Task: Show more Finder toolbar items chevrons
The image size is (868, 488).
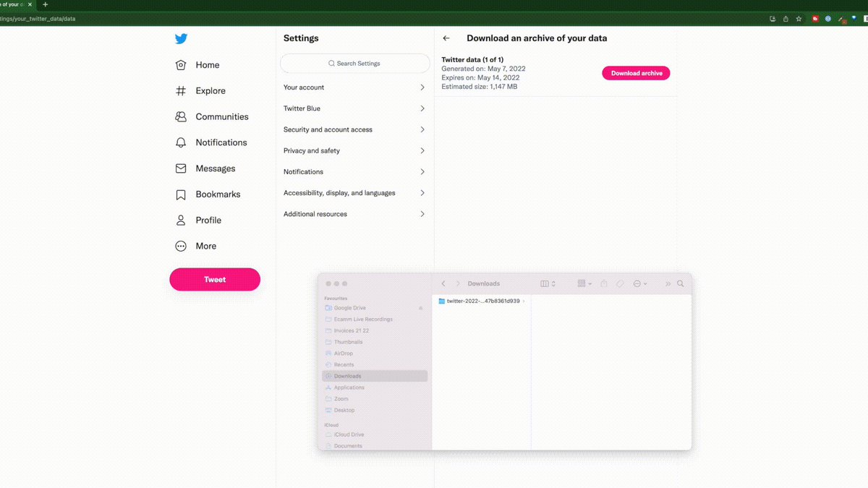Action: point(668,284)
